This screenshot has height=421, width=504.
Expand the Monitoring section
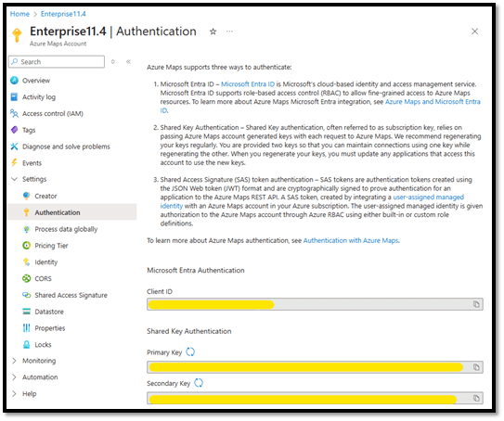point(14,361)
